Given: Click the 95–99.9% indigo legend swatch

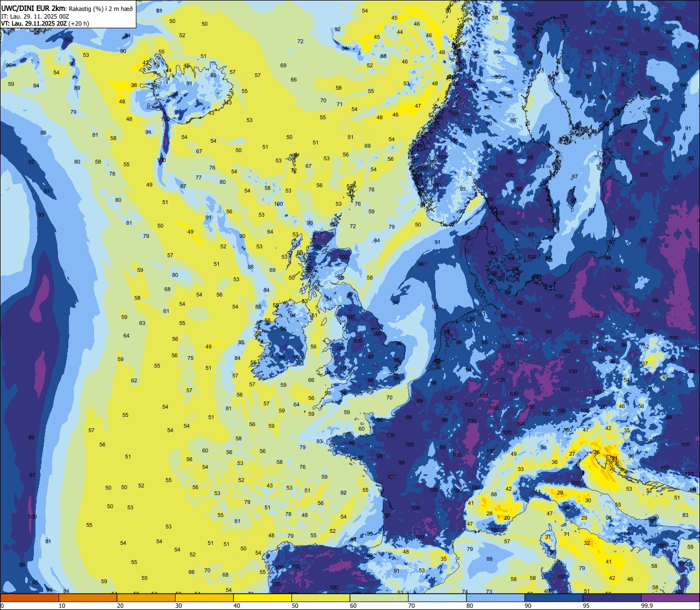Looking at the screenshot, I should [x=612, y=598].
